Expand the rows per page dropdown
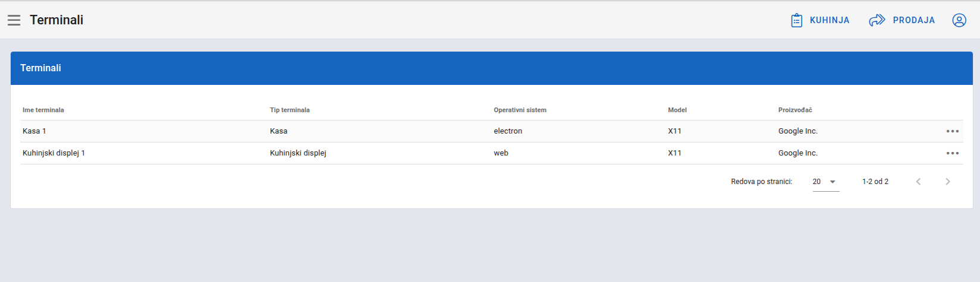Image resolution: width=980 pixels, height=282 pixels. 825,182
